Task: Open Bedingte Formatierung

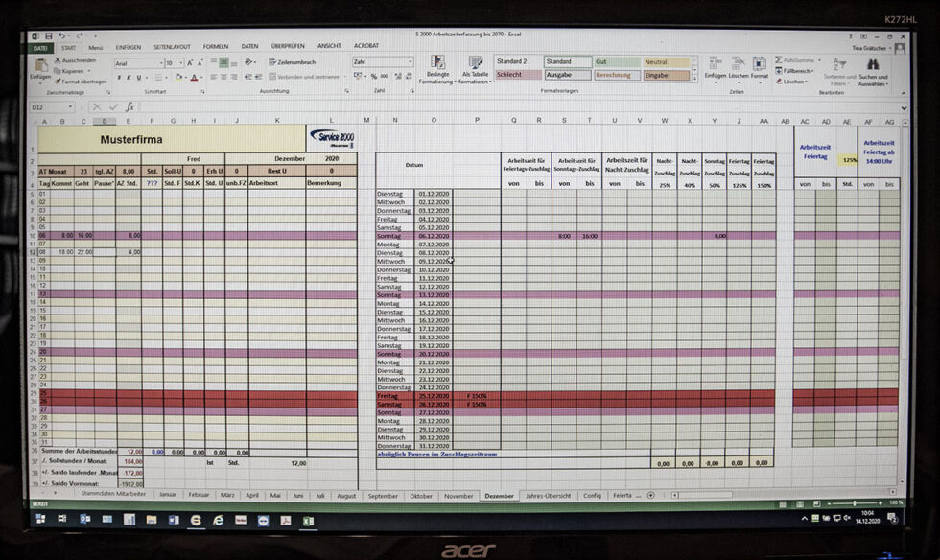Action: 437,62
